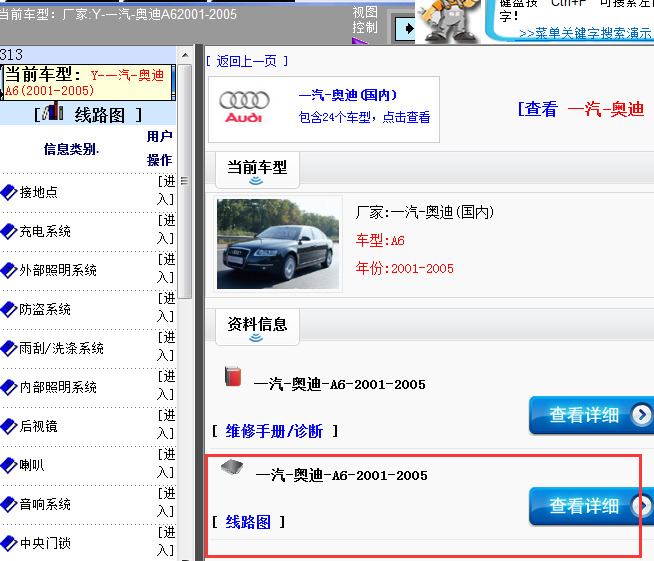Viewport: 654px width, 561px height.
Task: Click the left panel scrollbar thumb
Action: [184, 181]
